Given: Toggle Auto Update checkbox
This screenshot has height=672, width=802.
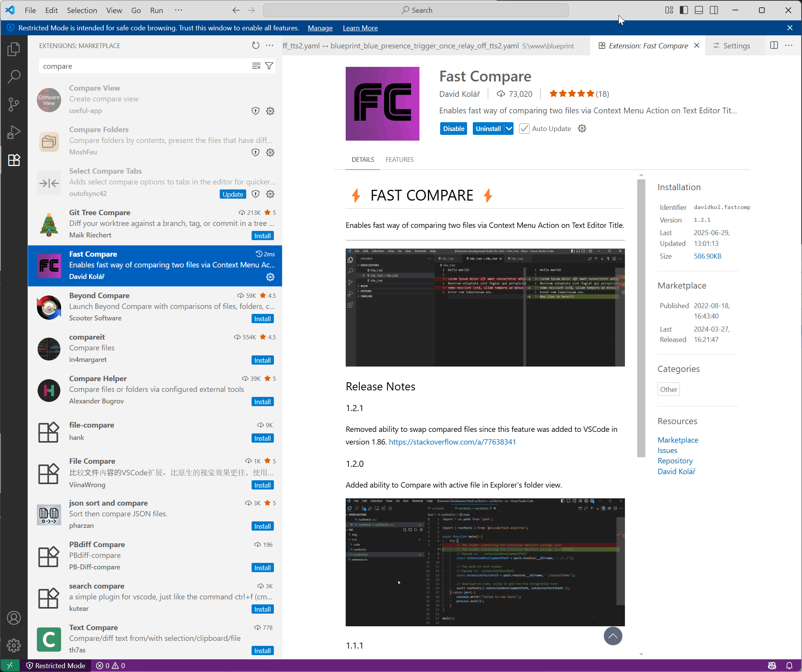Looking at the screenshot, I should (x=524, y=129).
